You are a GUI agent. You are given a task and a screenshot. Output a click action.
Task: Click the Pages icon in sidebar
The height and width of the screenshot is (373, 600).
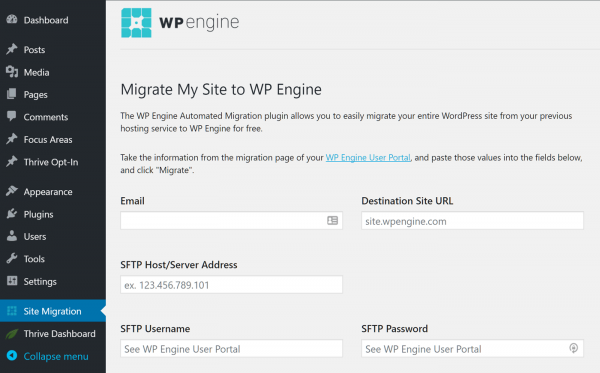(x=12, y=94)
